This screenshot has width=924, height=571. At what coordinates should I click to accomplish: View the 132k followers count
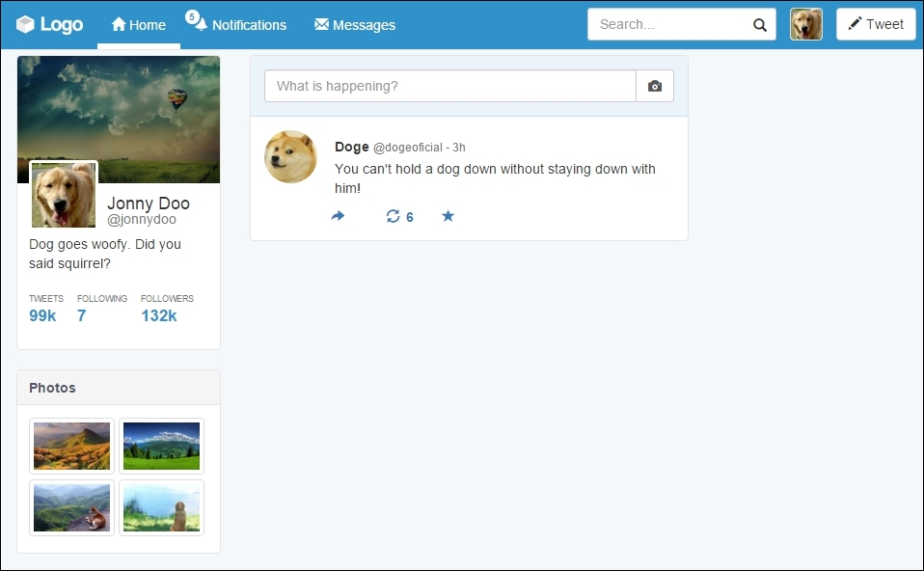tap(159, 315)
